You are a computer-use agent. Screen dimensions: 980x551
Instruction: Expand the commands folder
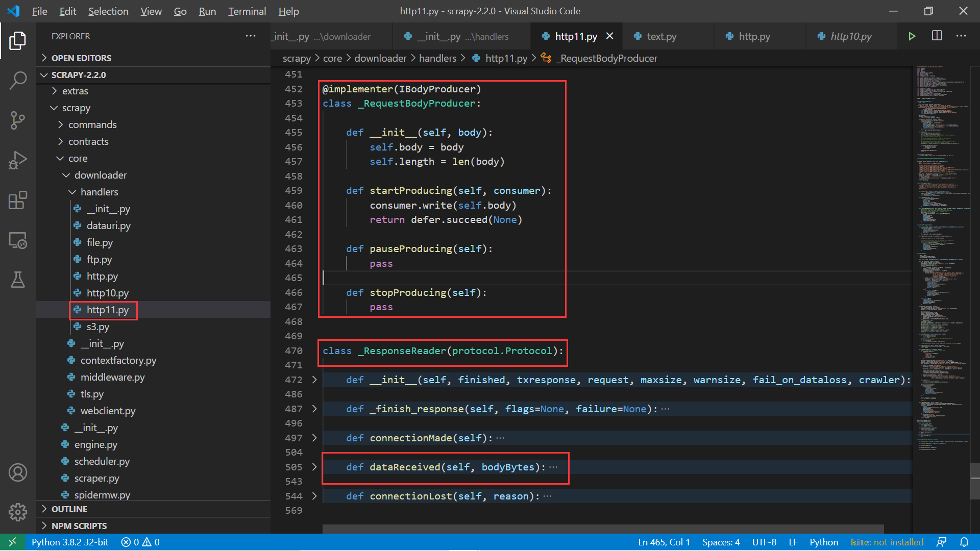(x=153, y=124)
